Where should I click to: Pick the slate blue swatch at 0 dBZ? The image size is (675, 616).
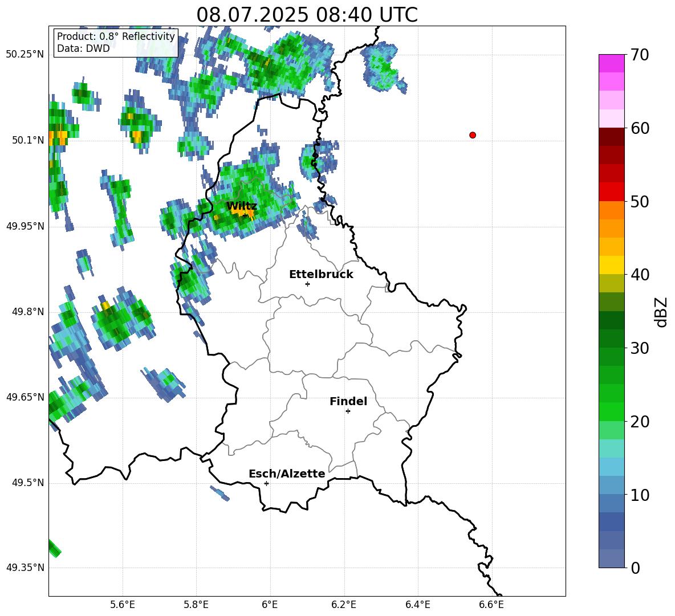[611, 558]
